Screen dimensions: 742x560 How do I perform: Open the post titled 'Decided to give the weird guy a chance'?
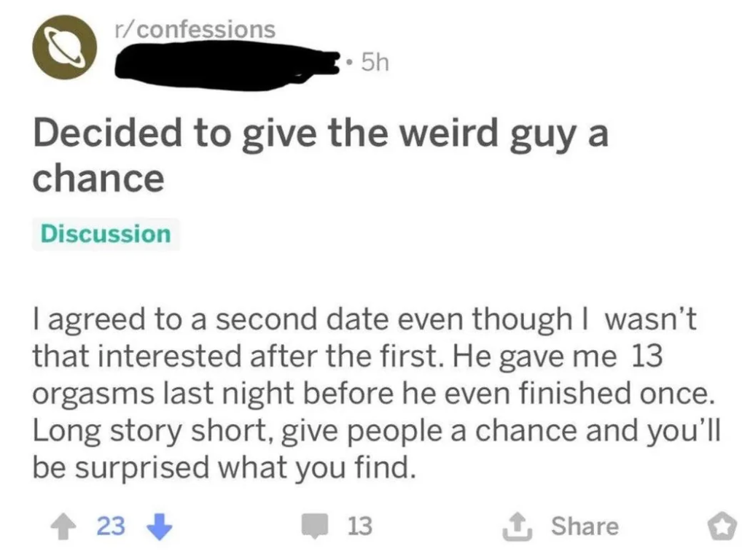point(321,153)
